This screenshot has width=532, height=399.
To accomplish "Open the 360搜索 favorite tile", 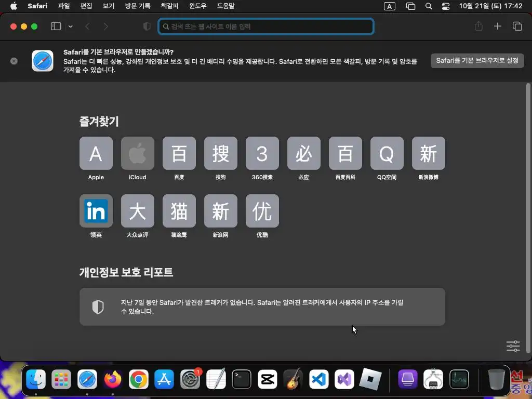I will point(262,153).
